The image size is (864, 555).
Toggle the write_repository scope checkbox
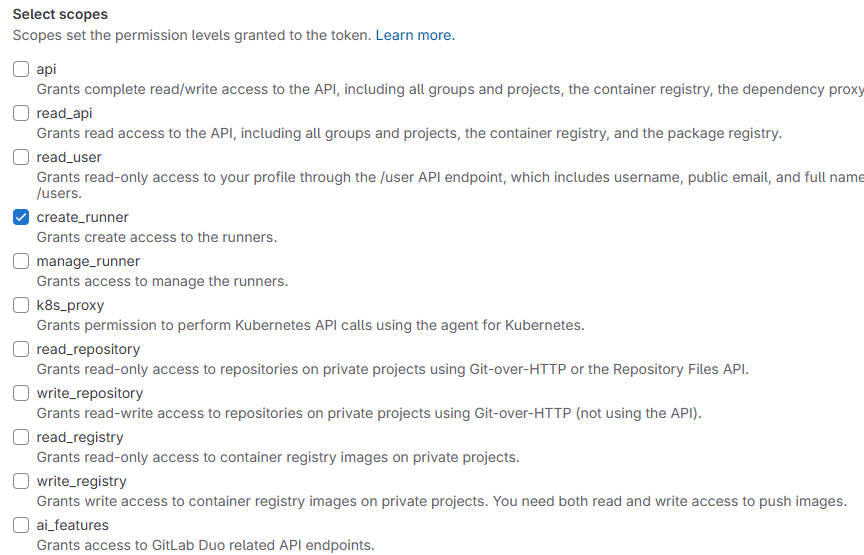[x=21, y=394]
